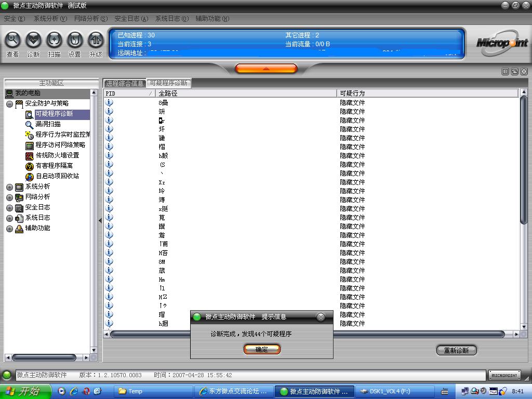Screen dimensions: 532x399
Task: Open 漏洞扫描 in sidebar
Action: [x=48, y=124]
